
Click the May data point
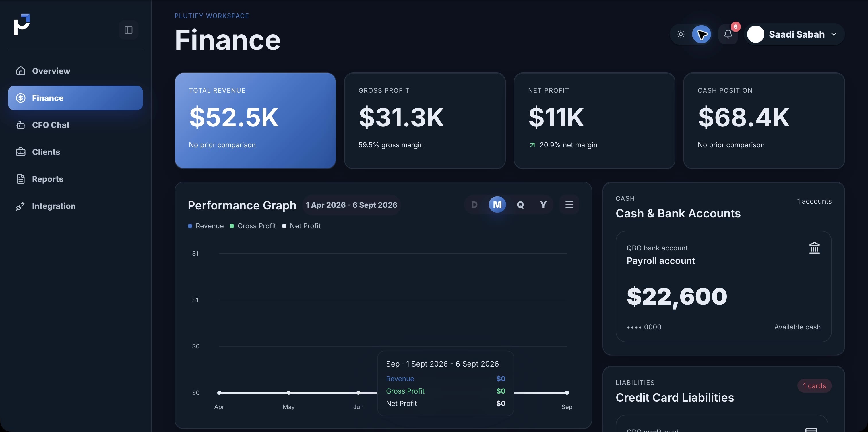pyautogui.click(x=289, y=393)
